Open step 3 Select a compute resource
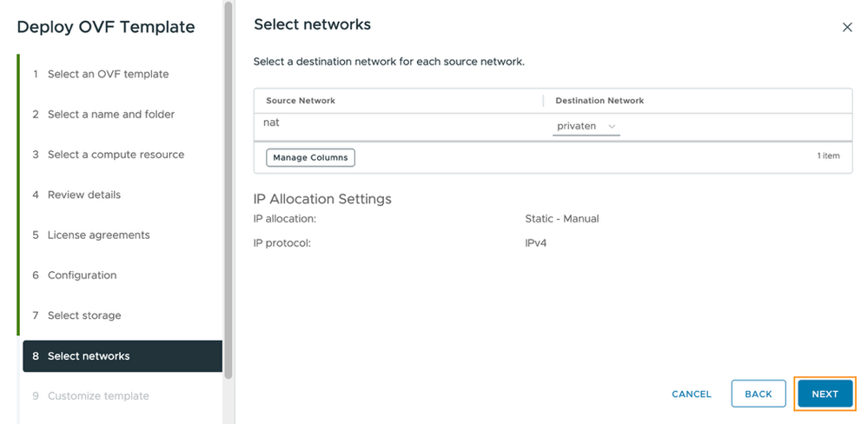 116,155
